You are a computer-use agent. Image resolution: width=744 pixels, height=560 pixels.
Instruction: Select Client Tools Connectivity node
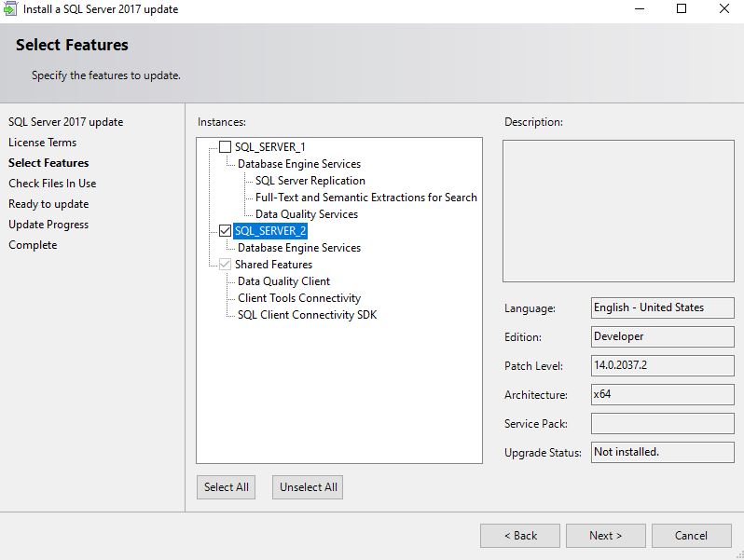(x=299, y=298)
